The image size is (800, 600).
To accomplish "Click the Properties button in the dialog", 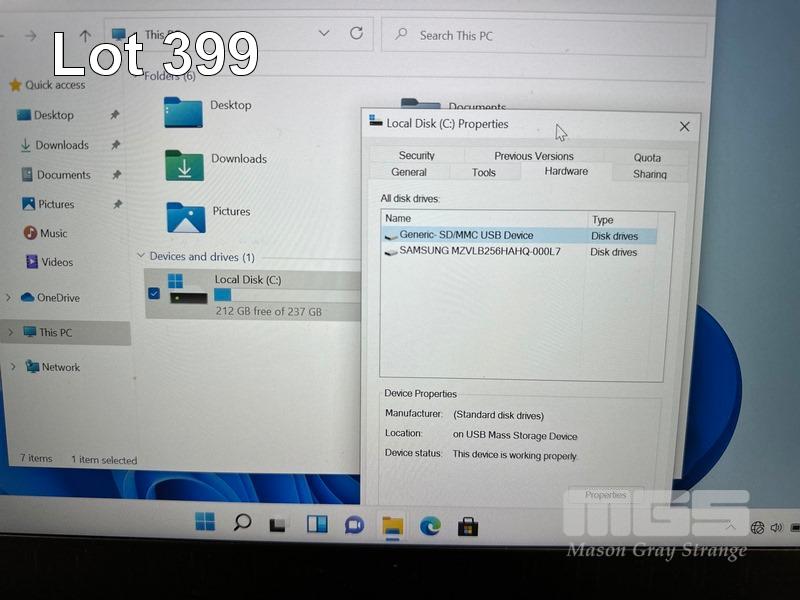I will [605, 495].
